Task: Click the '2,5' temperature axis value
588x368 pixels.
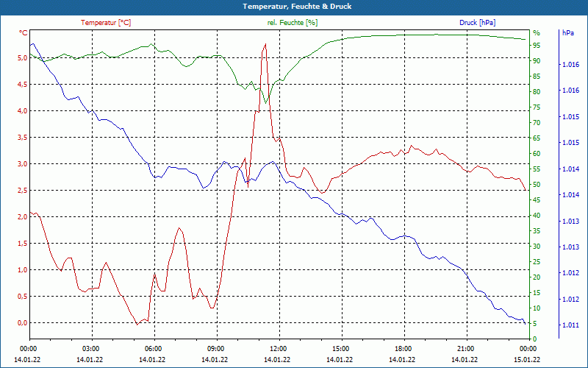Action: [23, 191]
